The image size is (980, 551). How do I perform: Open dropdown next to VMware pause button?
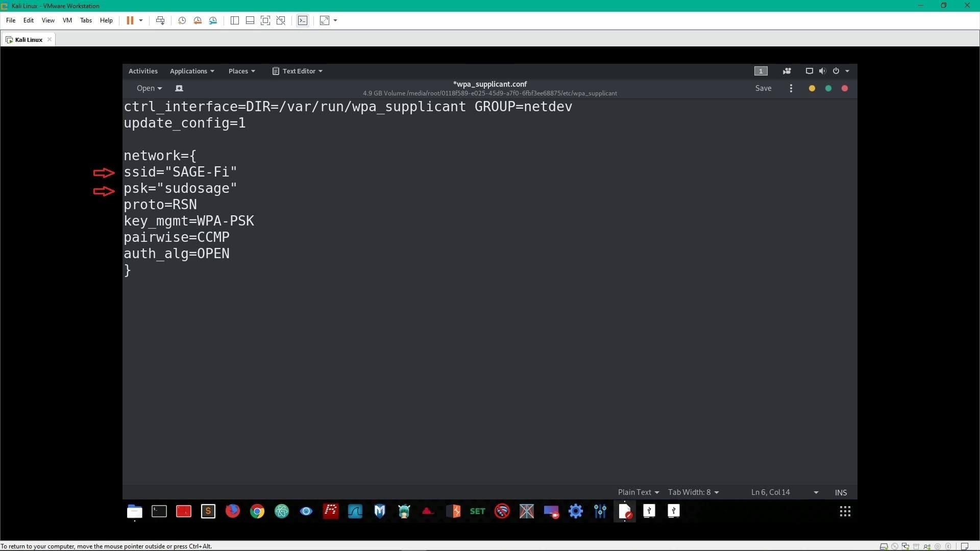point(141,20)
